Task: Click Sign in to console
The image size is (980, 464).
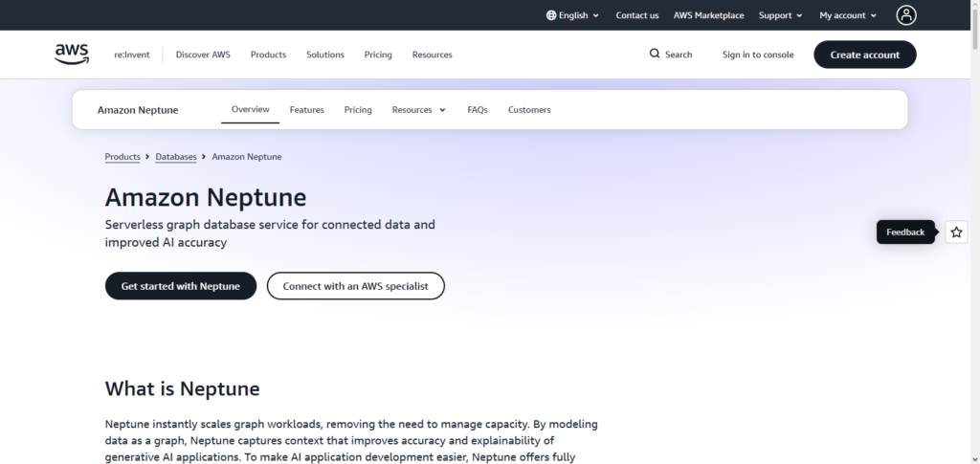Action: point(758,55)
